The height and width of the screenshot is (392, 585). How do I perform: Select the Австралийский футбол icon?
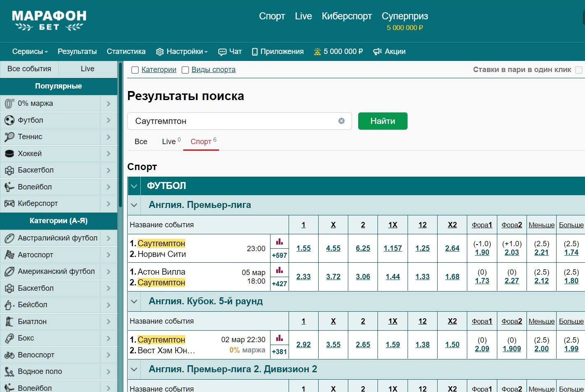click(x=9, y=238)
